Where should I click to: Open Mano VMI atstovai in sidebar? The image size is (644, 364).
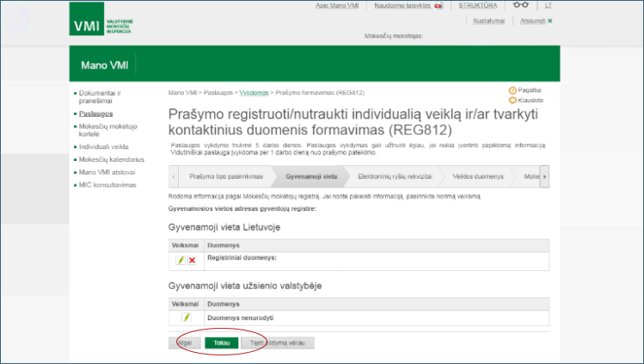point(107,172)
